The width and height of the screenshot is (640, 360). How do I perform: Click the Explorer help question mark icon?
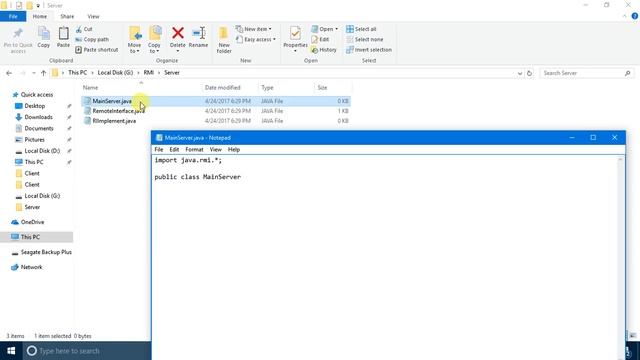coord(635,16)
